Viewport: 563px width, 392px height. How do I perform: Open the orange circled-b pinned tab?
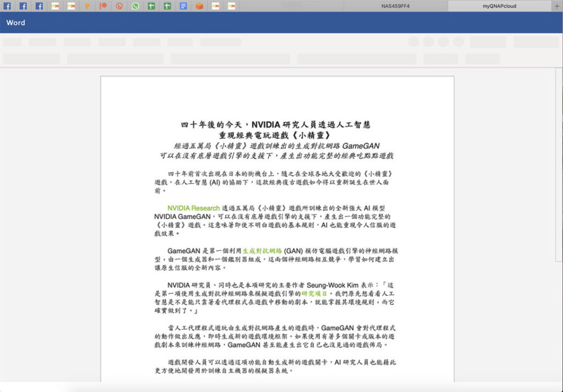(119, 5)
